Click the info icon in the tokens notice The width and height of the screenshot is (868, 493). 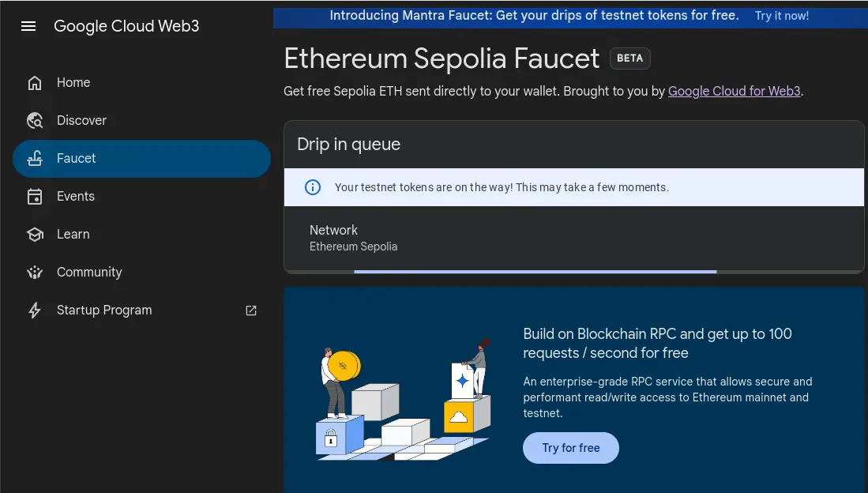(313, 187)
